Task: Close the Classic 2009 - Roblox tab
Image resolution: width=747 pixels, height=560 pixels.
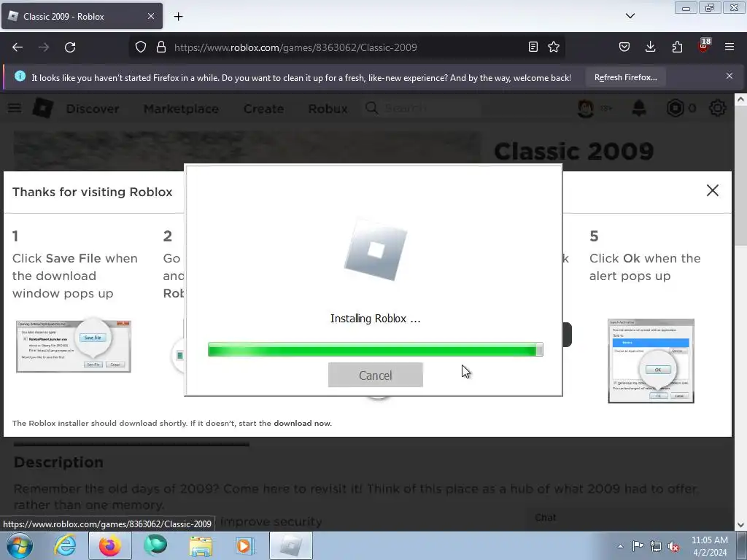Action: pyautogui.click(x=150, y=16)
